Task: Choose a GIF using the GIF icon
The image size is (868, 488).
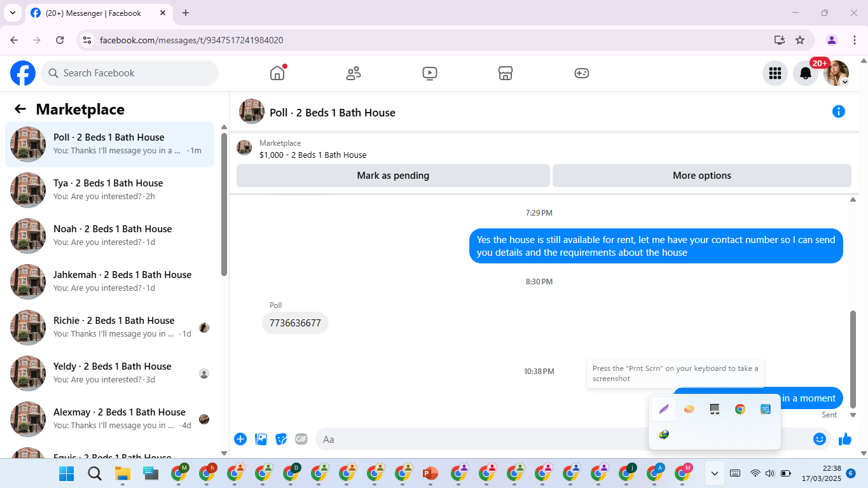Action: (x=301, y=439)
